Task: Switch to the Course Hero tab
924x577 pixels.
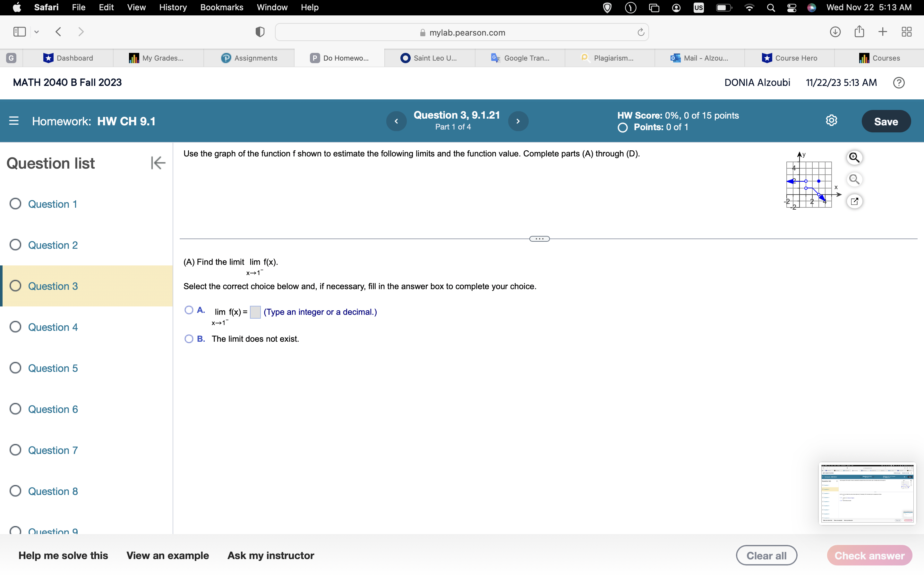Action: [789, 58]
